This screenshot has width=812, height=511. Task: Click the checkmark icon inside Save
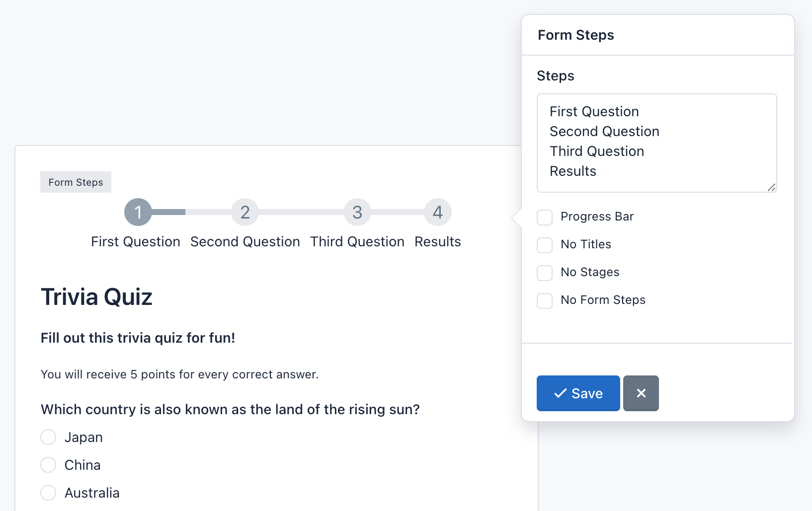[x=561, y=393]
